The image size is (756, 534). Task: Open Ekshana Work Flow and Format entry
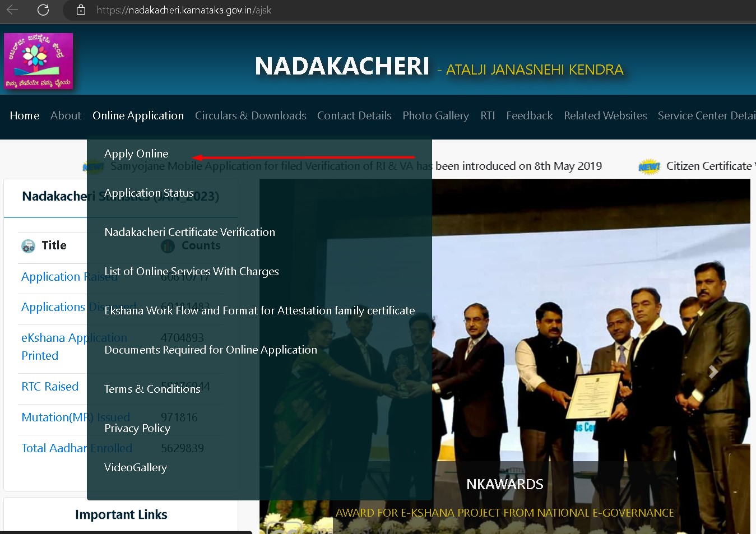[259, 310]
